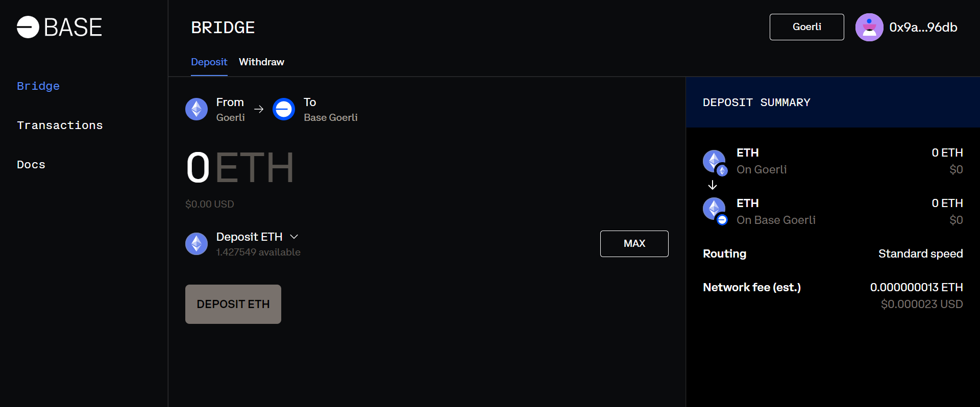This screenshot has height=407, width=980.
Task: Go to Bridge in the sidebar
Action: click(38, 86)
